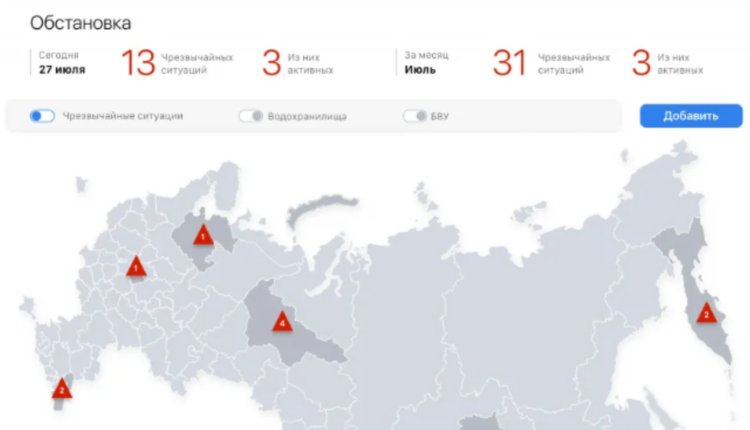Click the warning marker numbered 4
This screenshot has height=430, width=750.
(282, 323)
